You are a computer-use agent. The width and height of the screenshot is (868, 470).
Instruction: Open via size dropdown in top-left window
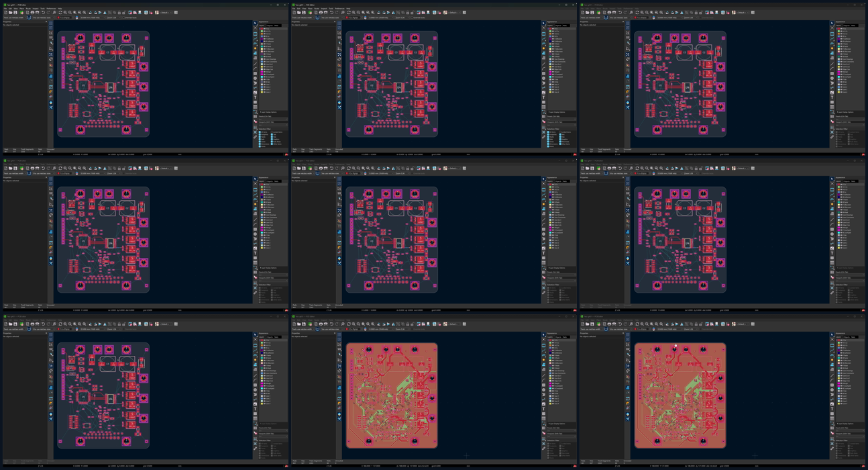[44, 17]
